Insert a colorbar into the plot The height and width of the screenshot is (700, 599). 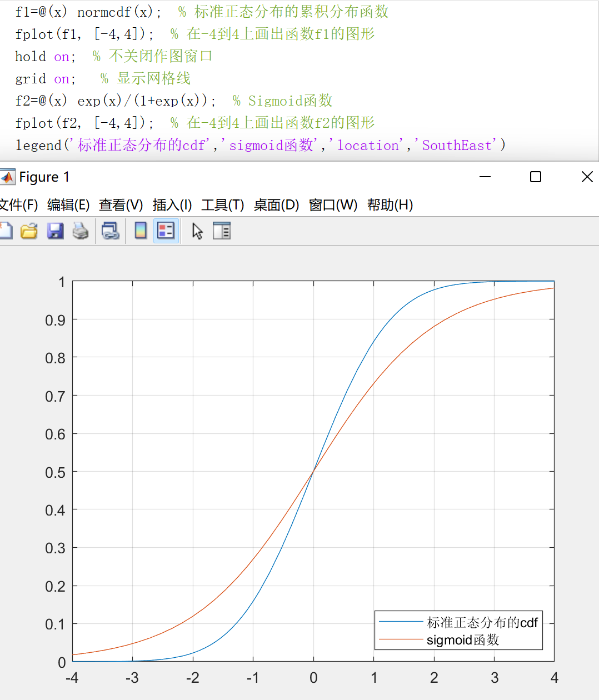point(140,231)
